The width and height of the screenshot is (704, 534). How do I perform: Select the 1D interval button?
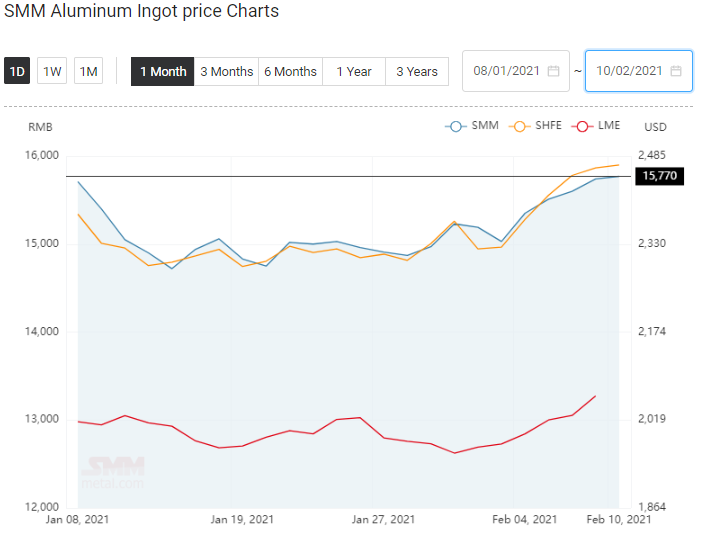[17, 71]
